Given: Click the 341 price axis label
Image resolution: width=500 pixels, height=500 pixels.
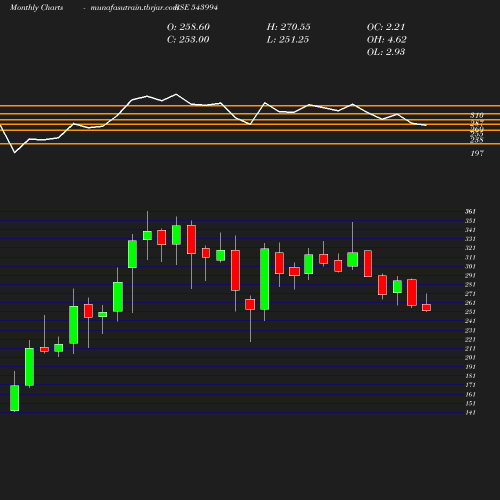Looking at the screenshot, I should pos(470,230).
